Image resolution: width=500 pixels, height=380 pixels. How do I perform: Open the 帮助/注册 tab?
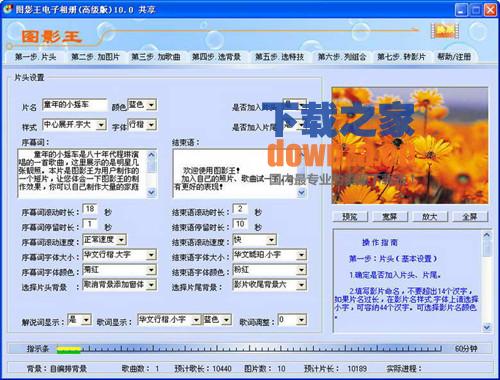click(454, 57)
